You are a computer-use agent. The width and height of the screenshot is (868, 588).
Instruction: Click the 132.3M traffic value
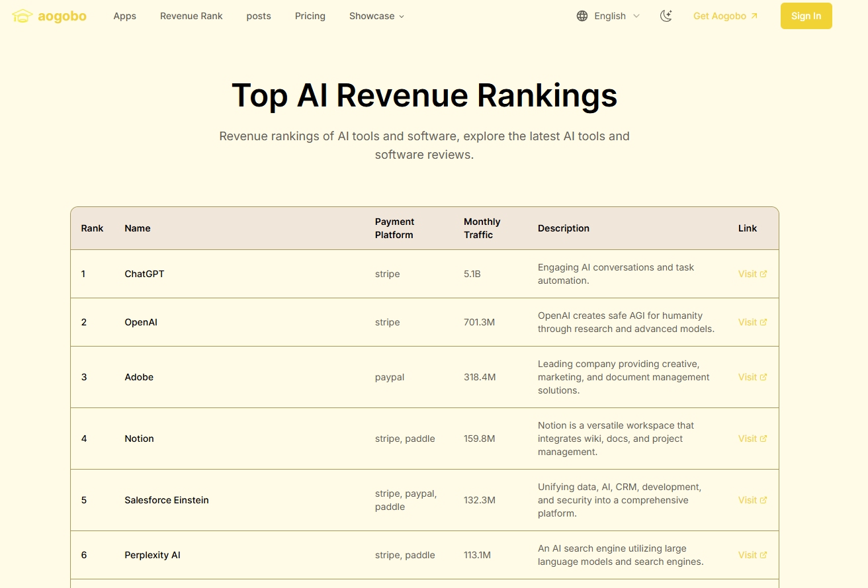480,500
